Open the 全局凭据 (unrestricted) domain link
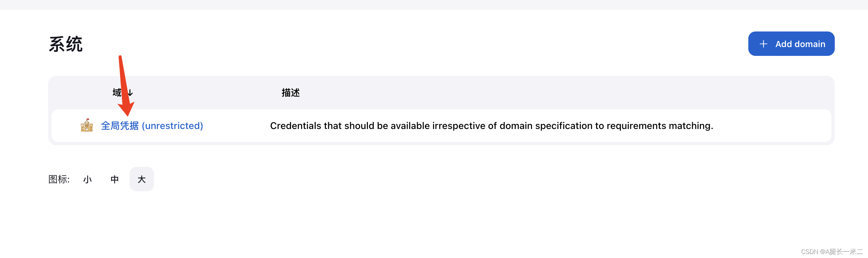Screen dimensions: 868x258 (152, 126)
